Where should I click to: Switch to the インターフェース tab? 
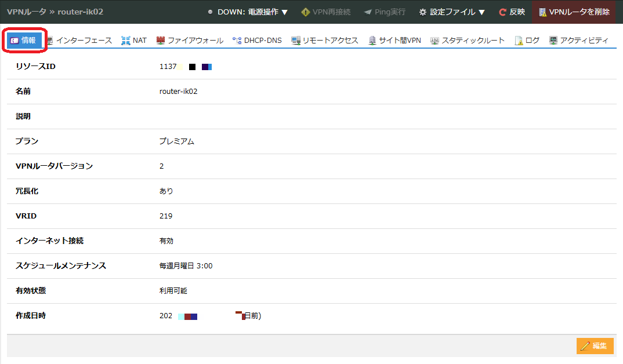point(79,40)
